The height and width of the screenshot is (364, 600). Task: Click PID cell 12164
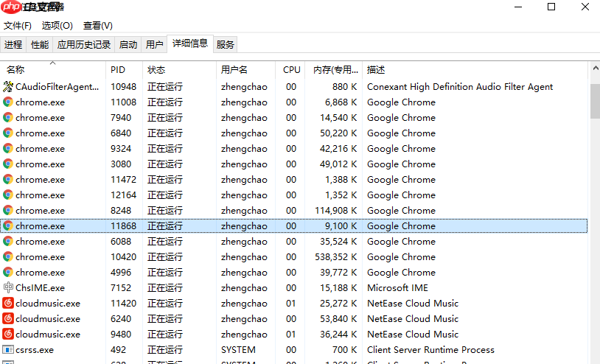point(123,195)
